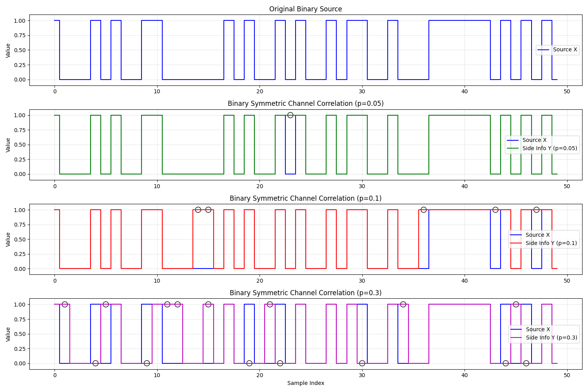This screenshot has height=392, width=588.
Task: Click the 'Sample Index' x-axis label
Action: [305, 383]
